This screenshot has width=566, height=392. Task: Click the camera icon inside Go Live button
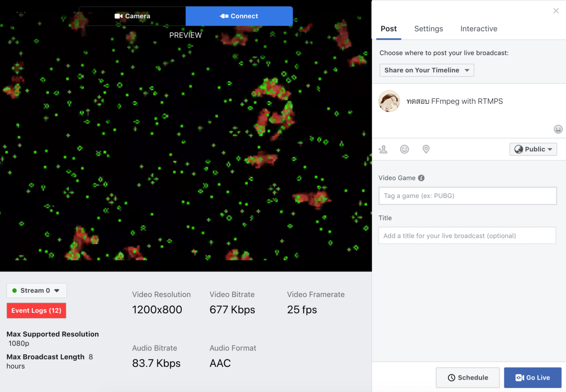click(x=520, y=377)
